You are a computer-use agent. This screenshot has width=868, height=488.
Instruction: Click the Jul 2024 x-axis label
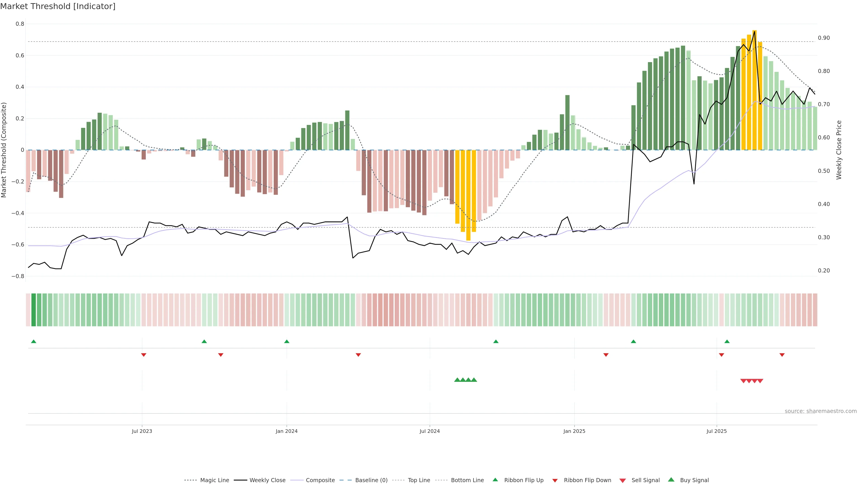pyautogui.click(x=430, y=431)
